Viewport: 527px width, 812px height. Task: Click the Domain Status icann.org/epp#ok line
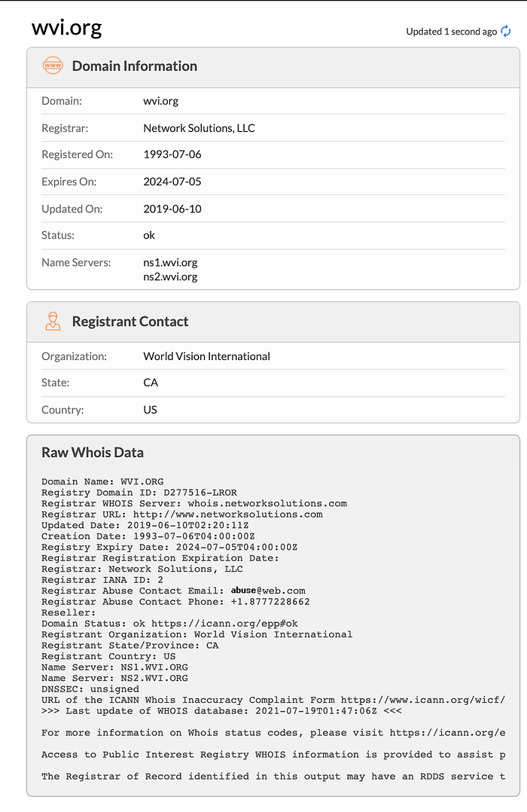(170, 624)
